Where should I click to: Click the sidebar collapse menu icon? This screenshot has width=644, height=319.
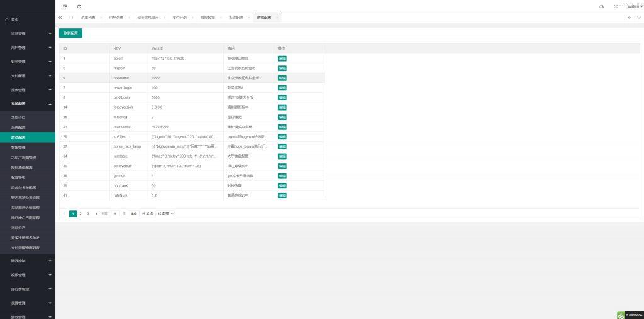(x=65, y=6)
